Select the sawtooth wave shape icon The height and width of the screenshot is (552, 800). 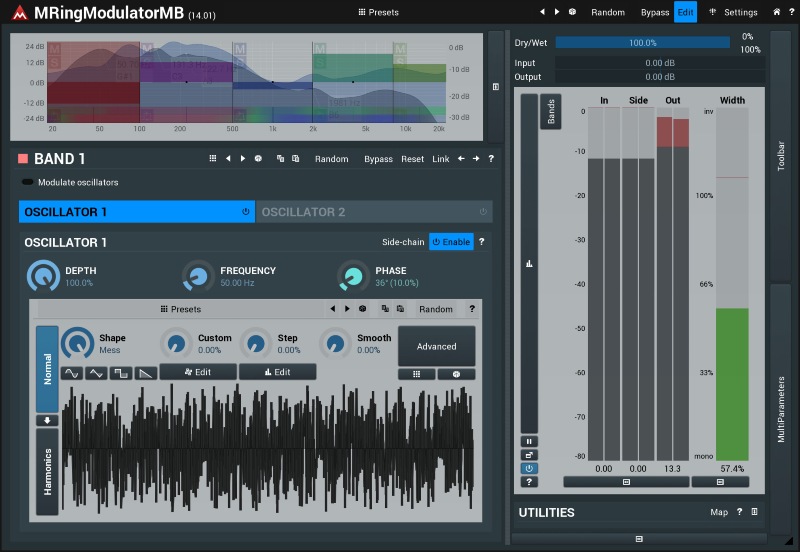pos(146,373)
